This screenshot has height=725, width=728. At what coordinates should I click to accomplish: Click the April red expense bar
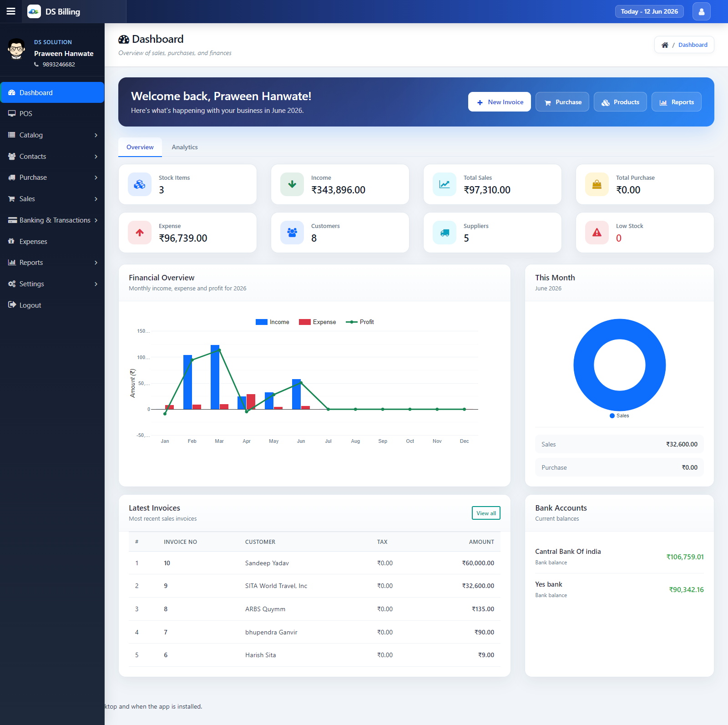click(x=251, y=401)
